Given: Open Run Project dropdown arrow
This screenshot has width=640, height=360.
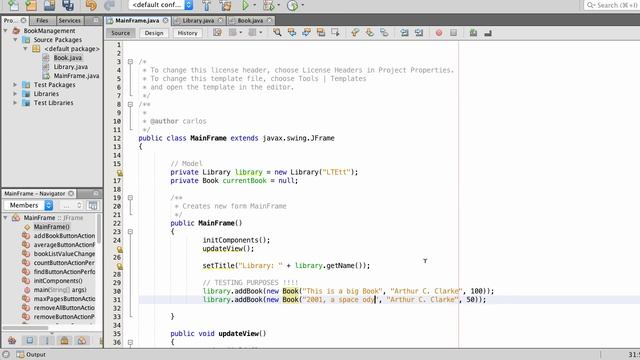Looking at the screenshot, I should click(255, 5).
